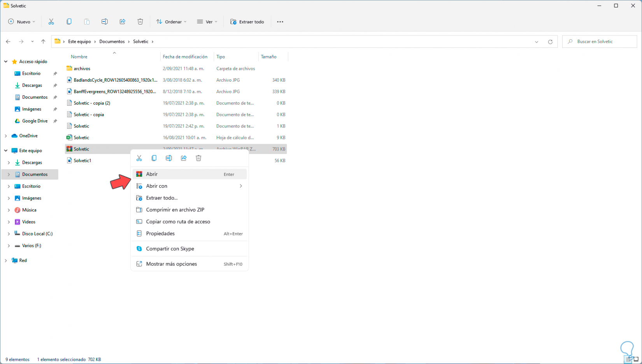
Task: Refresh the Solvetic folder view
Action: pos(550,42)
